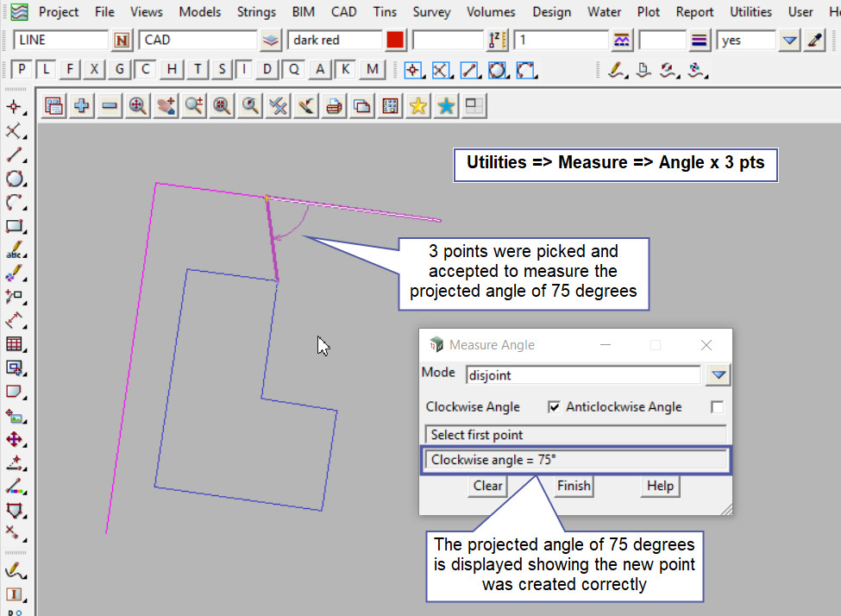Click the zoom in plus icon
Image resolution: width=841 pixels, height=616 pixels.
(82, 105)
